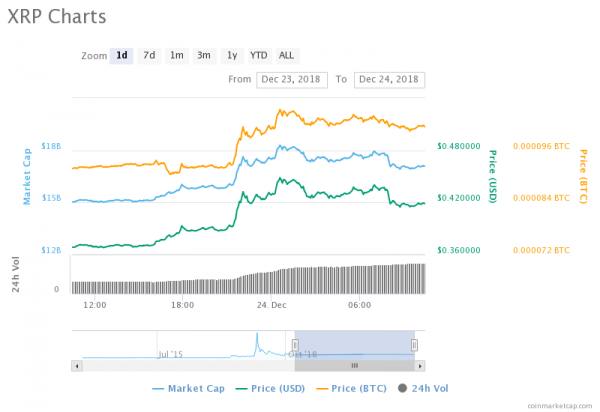Choose the 1y zoom option
The width and height of the screenshot is (600, 412).
(232, 56)
